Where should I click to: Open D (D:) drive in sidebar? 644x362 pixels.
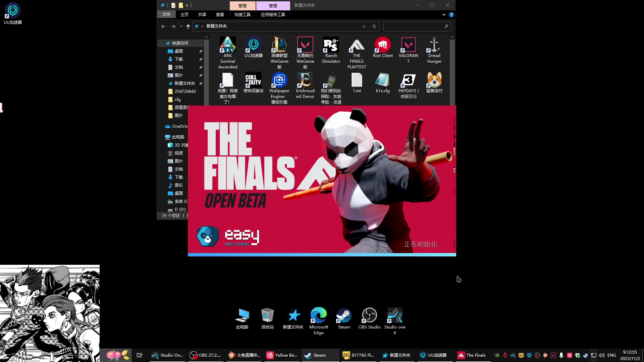coord(180,209)
